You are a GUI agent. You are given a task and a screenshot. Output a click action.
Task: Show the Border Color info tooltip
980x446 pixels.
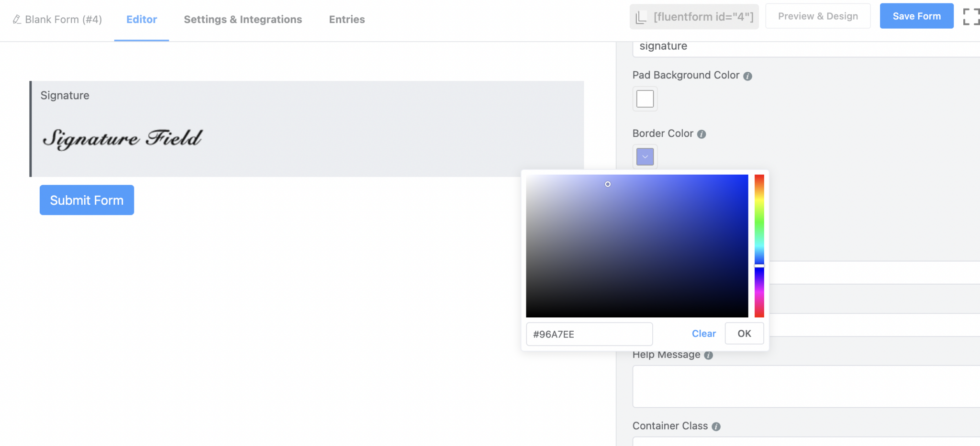coord(702,134)
